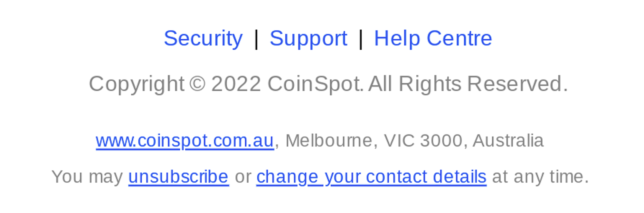This screenshot has width=644, height=213.
Task: Click the unsubscribe link
Action: [x=178, y=177]
